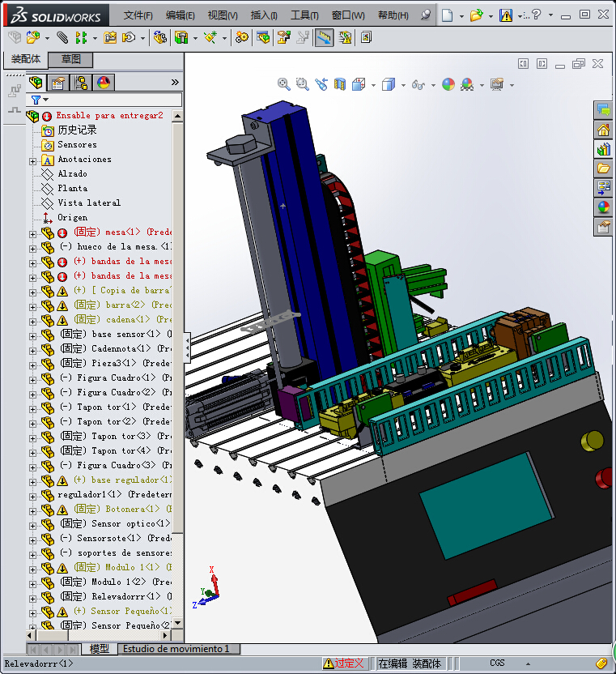Image resolution: width=616 pixels, height=674 pixels.
Task: Open the Estudio de movimiento 1 tab
Action: coord(178,649)
